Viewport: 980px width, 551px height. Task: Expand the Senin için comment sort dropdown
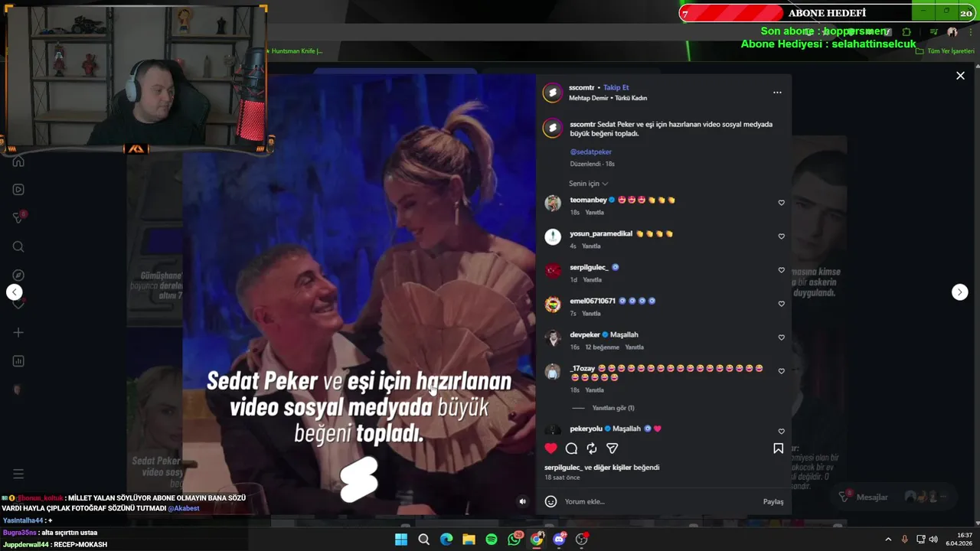[588, 184]
